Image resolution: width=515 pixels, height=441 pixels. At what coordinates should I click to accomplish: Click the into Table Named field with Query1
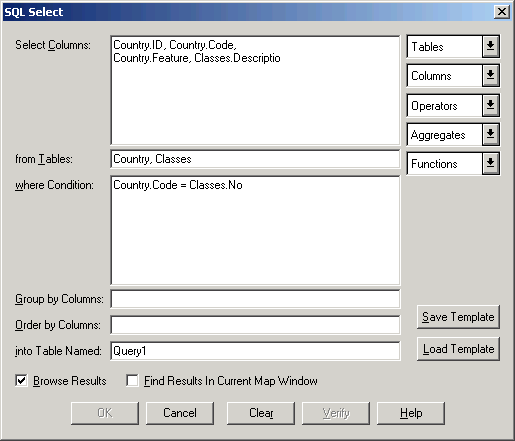click(255, 351)
